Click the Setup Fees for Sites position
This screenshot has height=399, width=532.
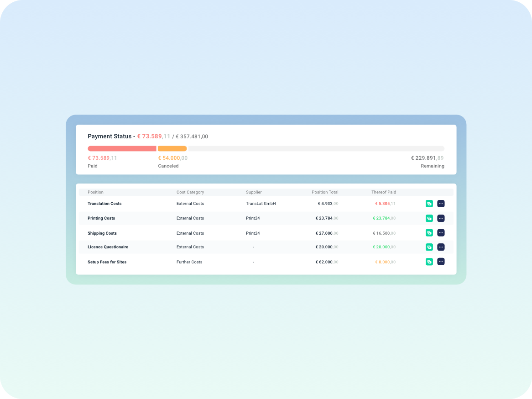[107, 262]
